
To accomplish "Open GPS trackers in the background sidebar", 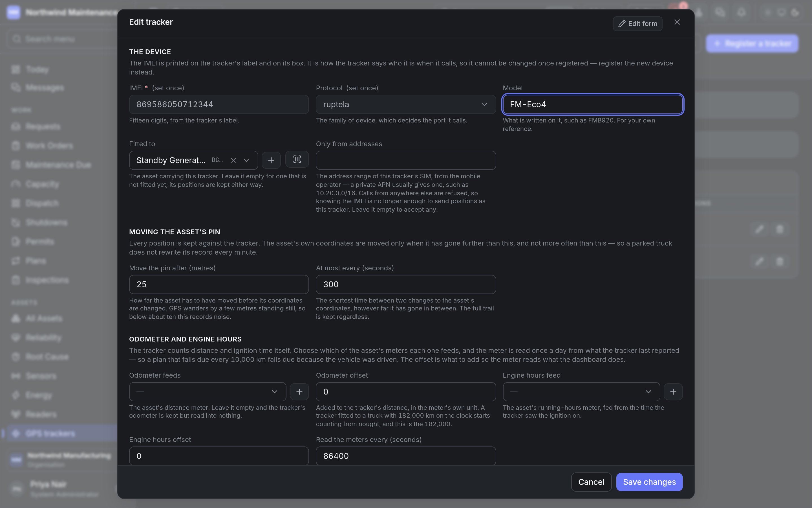I will (62, 433).
